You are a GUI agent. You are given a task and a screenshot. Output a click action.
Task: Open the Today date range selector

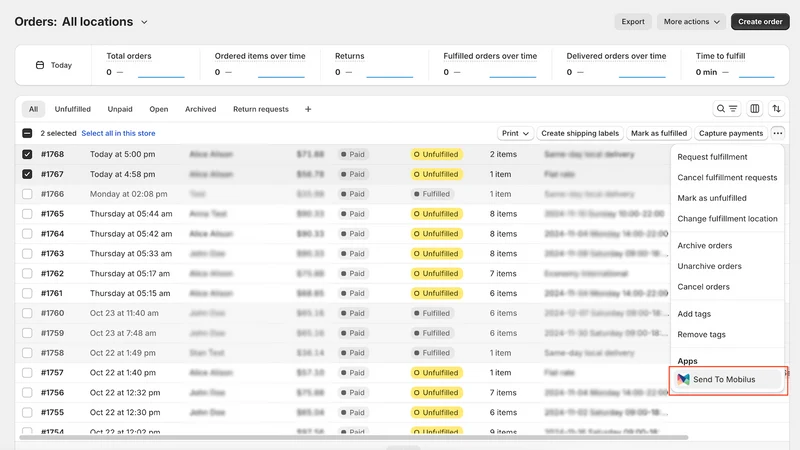coord(54,65)
